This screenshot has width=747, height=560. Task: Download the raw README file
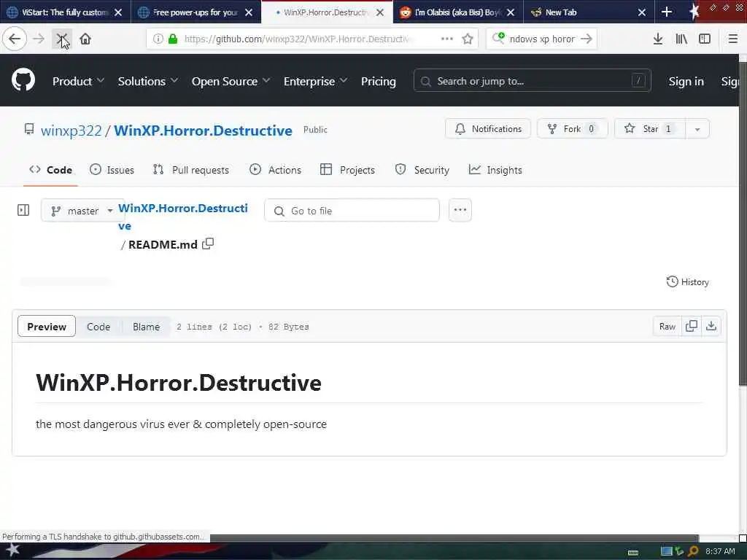(x=711, y=326)
